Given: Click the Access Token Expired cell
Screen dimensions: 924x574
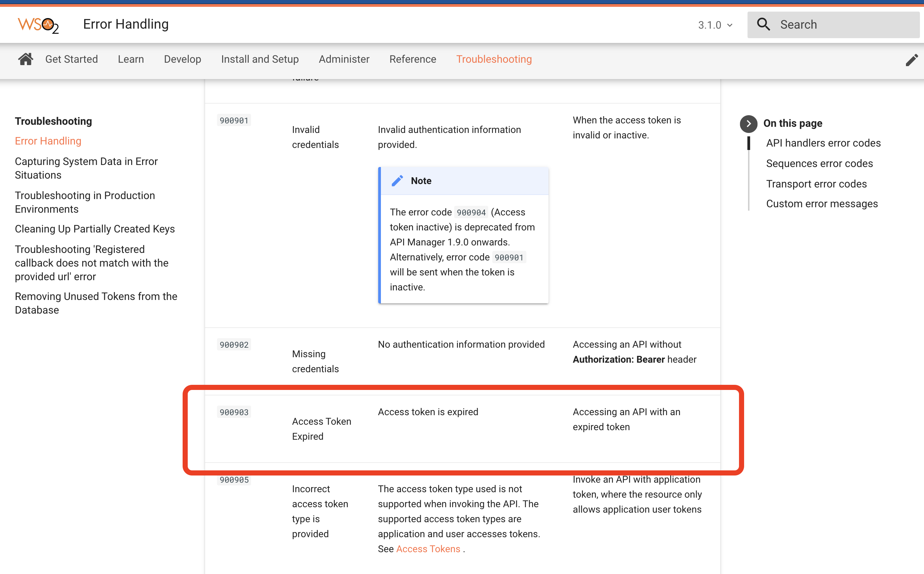Looking at the screenshot, I should (x=321, y=429).
